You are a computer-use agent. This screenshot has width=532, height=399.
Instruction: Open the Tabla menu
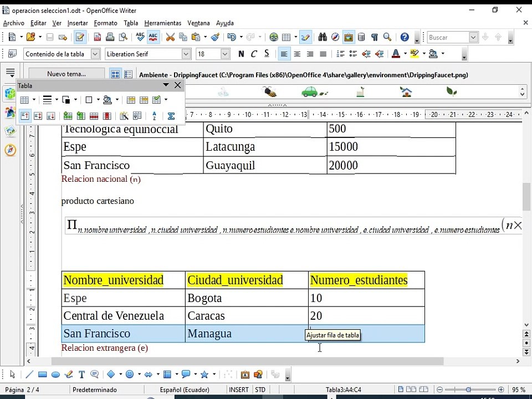(131, 23)
